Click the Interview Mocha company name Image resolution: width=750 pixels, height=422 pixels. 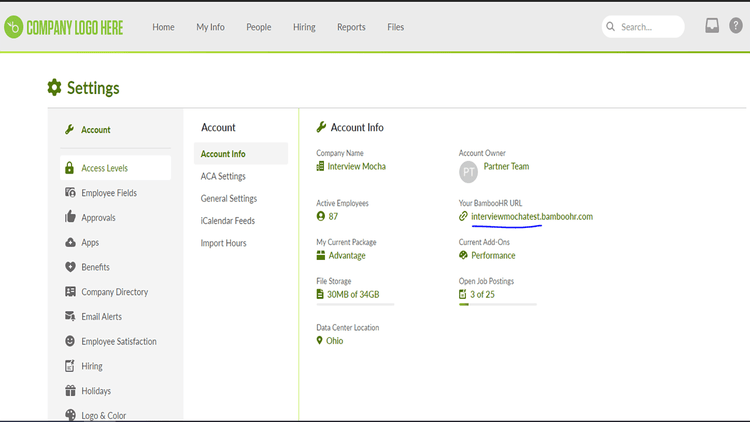coord(356,167)
